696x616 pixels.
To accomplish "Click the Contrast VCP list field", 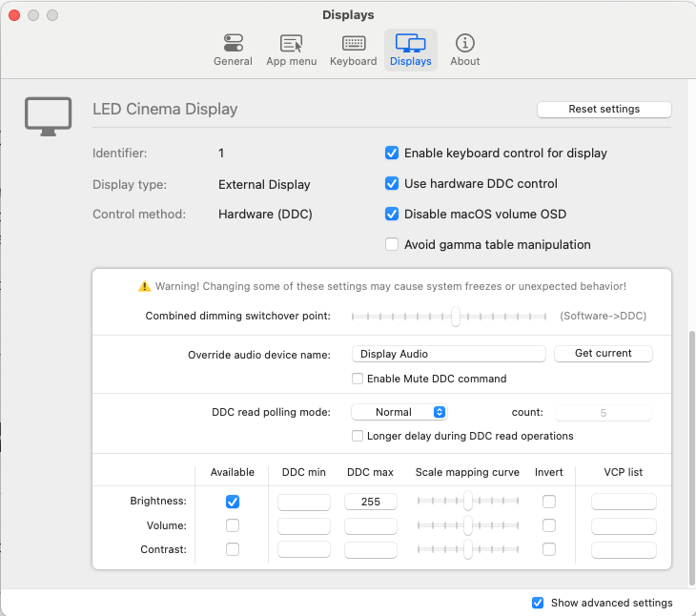I will click(x=624, y=550).
